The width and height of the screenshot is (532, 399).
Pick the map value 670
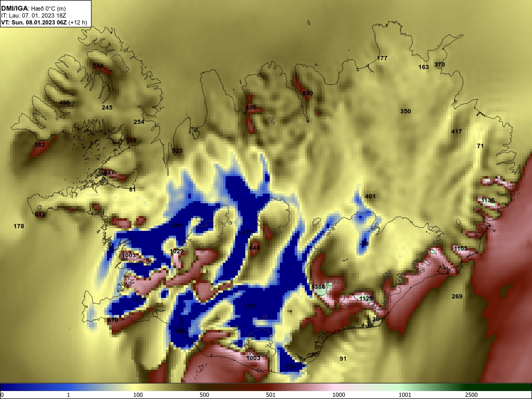pyautogui.click(x=113, y=321)
